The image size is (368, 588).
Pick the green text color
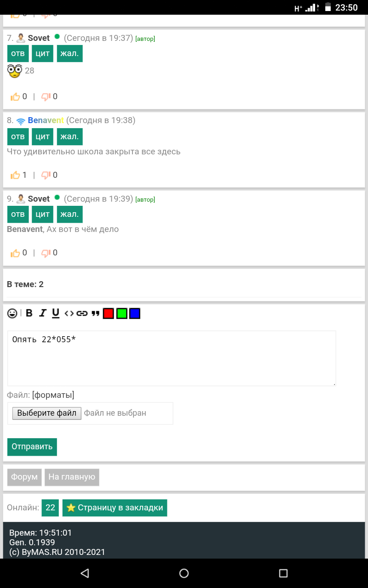(x=121, y=313)
